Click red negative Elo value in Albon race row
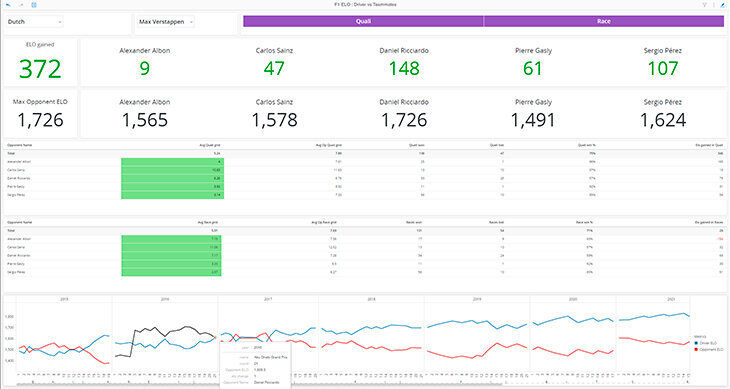This screenshot has height=389, width=730. click(x=720, y=239)
